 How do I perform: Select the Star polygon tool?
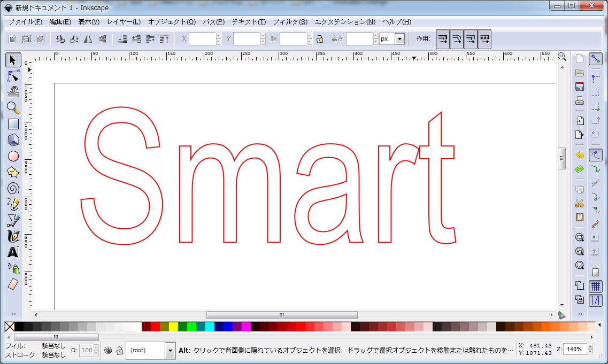[13, 172]
